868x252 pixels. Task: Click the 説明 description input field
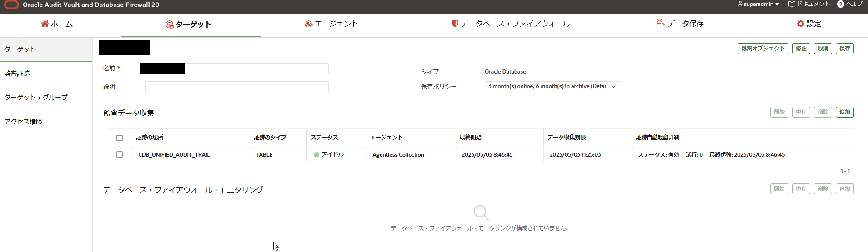pyautogui.click(x=236, y=87)
